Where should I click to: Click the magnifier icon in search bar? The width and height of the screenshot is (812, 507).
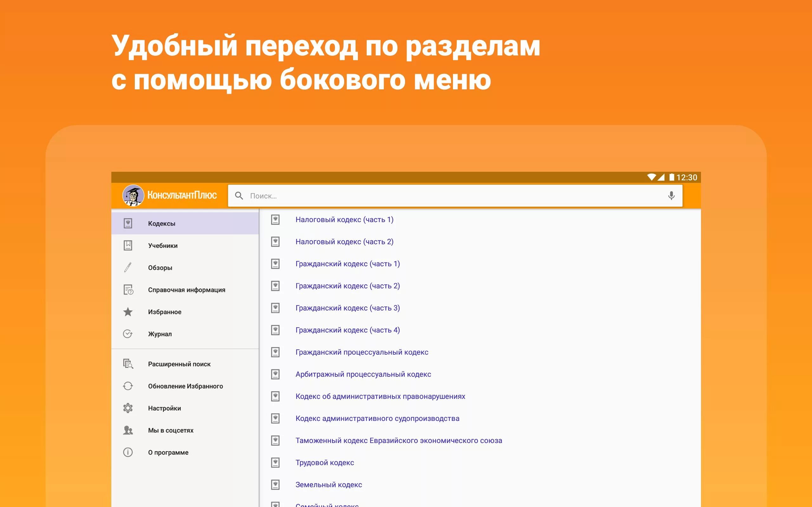239,196
